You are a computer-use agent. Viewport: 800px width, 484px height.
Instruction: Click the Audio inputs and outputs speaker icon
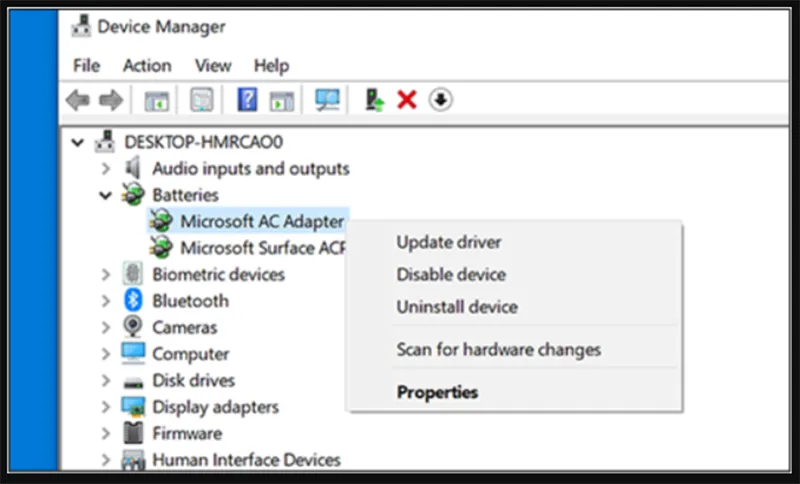point(133,168)
